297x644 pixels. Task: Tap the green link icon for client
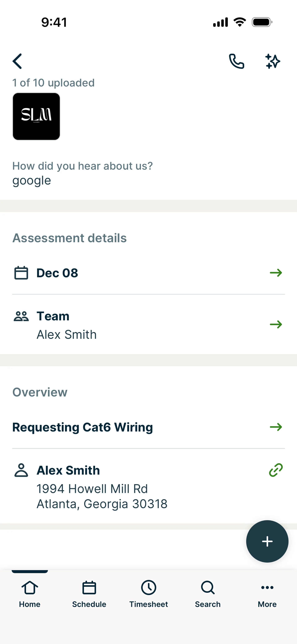(276, 470)
